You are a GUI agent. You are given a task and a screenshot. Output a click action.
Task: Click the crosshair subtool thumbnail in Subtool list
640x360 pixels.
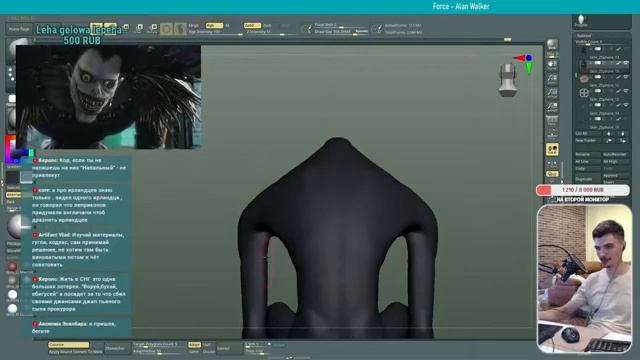(584, 93)
